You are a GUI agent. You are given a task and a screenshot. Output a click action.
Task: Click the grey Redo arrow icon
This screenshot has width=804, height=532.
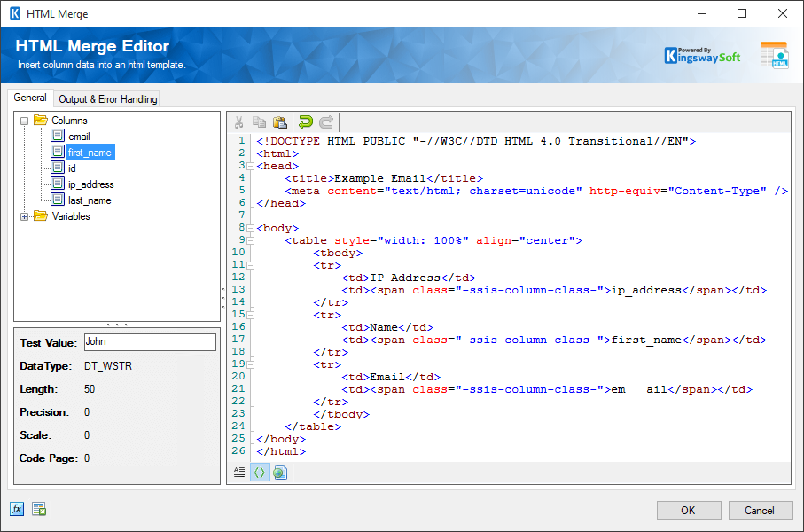326,122
